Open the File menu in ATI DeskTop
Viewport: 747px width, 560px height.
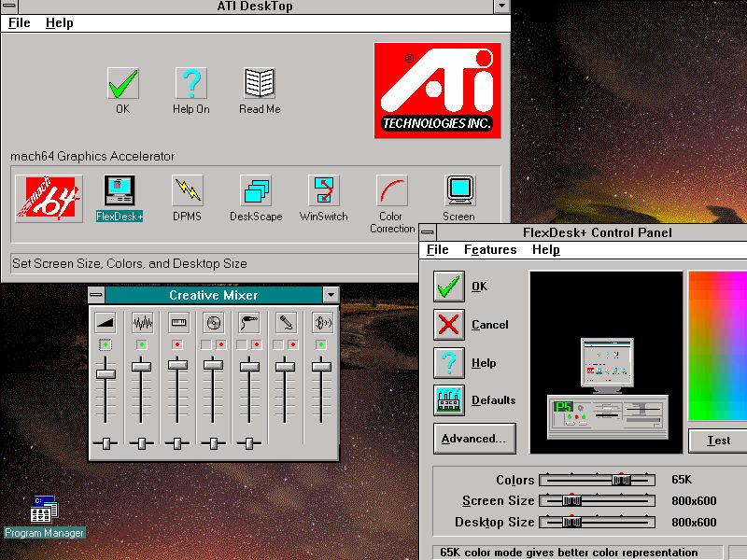(19, 22)
